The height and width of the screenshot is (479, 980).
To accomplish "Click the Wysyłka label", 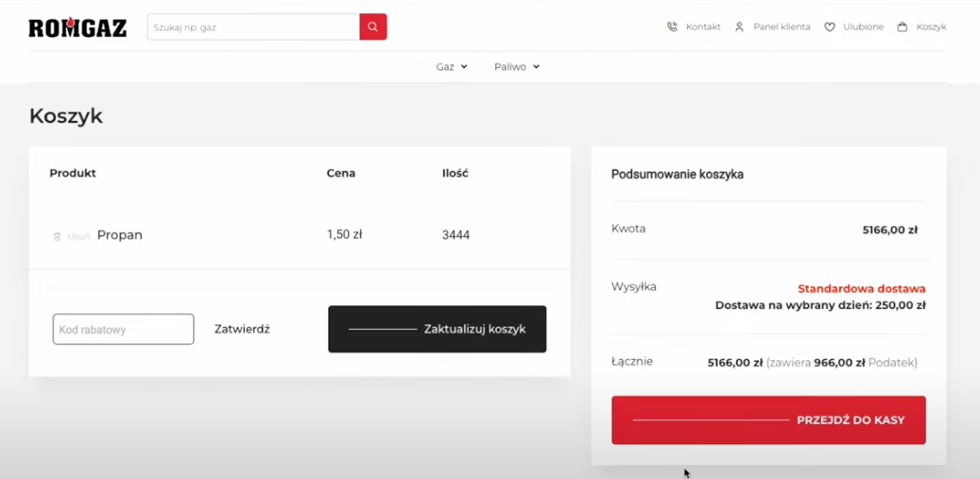I will point(634,287).
